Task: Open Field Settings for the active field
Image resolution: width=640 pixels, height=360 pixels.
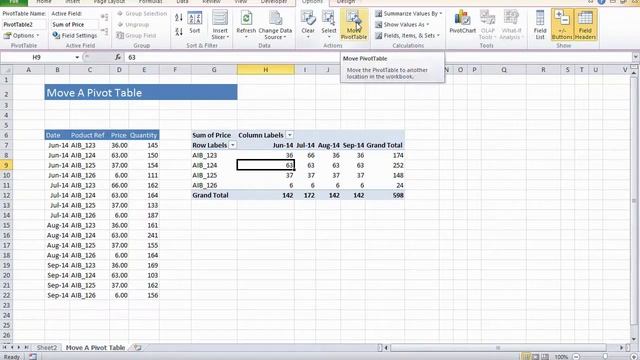Action: [75, 36]
